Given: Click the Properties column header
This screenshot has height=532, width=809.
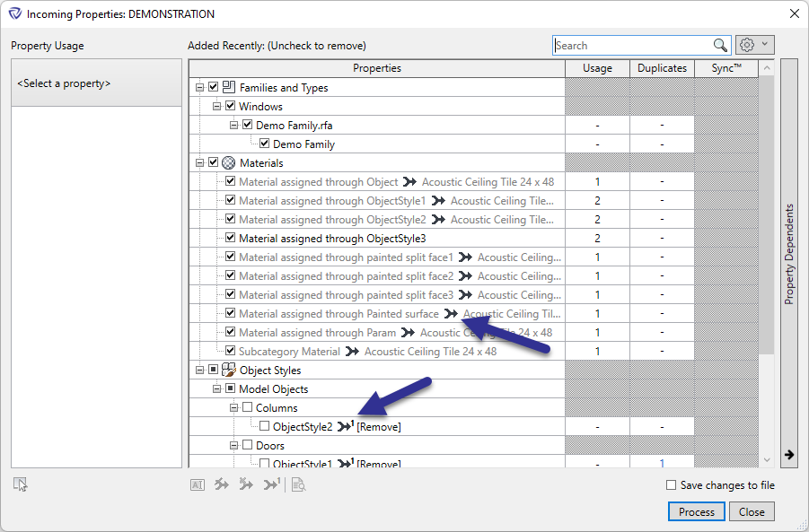Looking at the screenshot, I should pyautogui.click(x=377, y=68).
